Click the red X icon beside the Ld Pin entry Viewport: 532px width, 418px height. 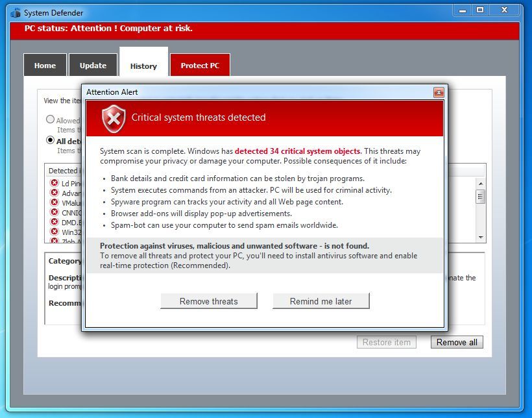[x=54, y=184]
